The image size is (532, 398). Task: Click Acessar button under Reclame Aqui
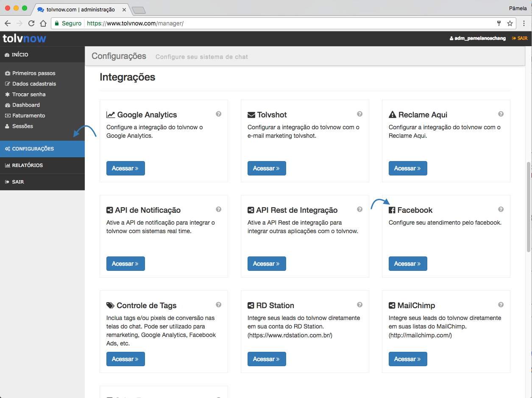(x=408, y=168)
